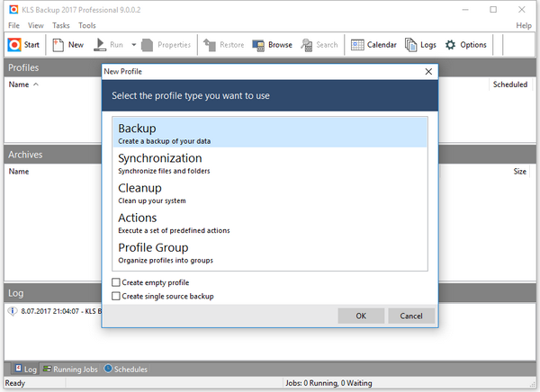Open the Tools menu
The height and width of the screenshot is (392, 540).
(86, 25)
